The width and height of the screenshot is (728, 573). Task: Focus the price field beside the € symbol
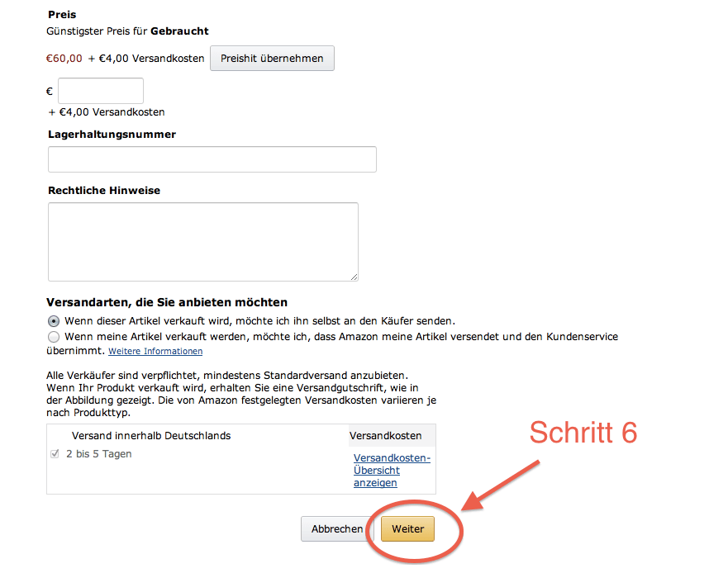click(101, 91)
